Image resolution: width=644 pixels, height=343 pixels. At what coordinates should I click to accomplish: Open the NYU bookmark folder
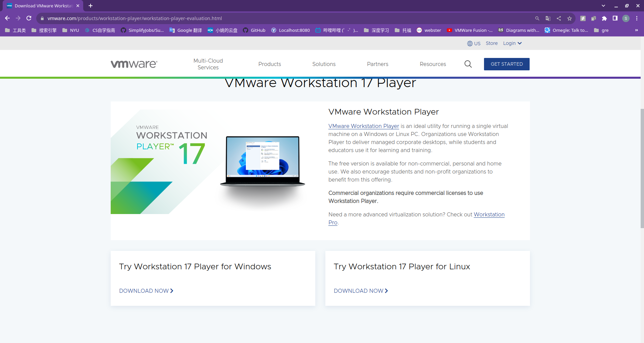point(71,30)
